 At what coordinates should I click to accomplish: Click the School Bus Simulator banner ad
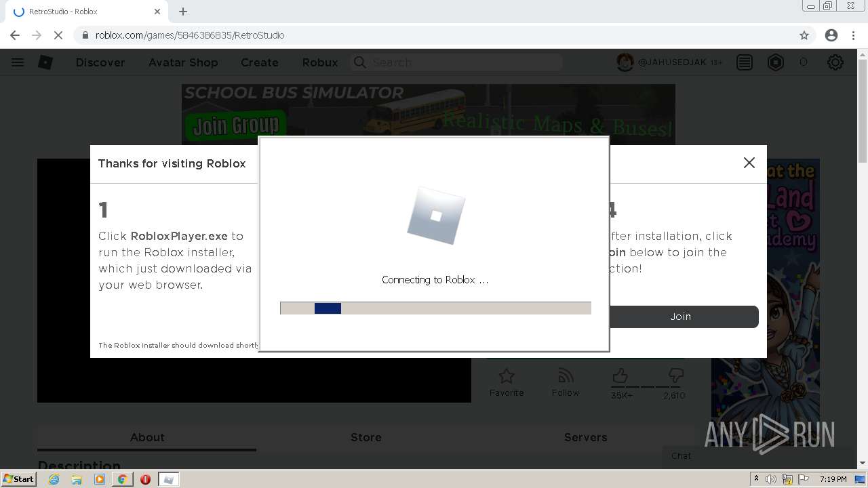click(x=429, y=113)
